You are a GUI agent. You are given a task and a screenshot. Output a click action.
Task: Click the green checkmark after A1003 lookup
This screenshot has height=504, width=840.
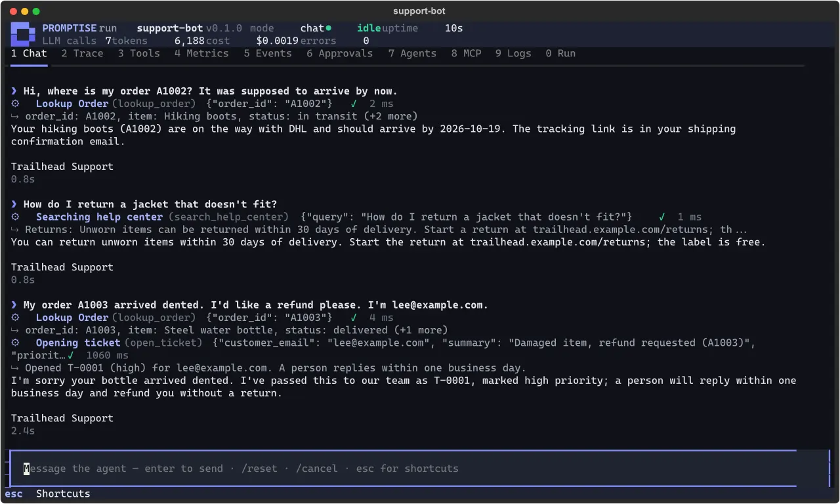tap(354, 318)
